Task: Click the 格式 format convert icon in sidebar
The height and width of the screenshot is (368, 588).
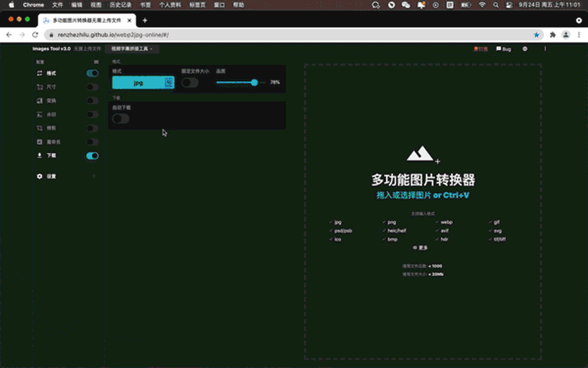Action: pos(39,73)
